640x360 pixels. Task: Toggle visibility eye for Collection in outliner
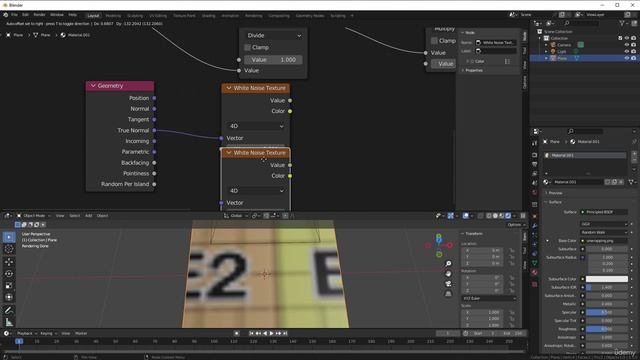tap(627, 38)
